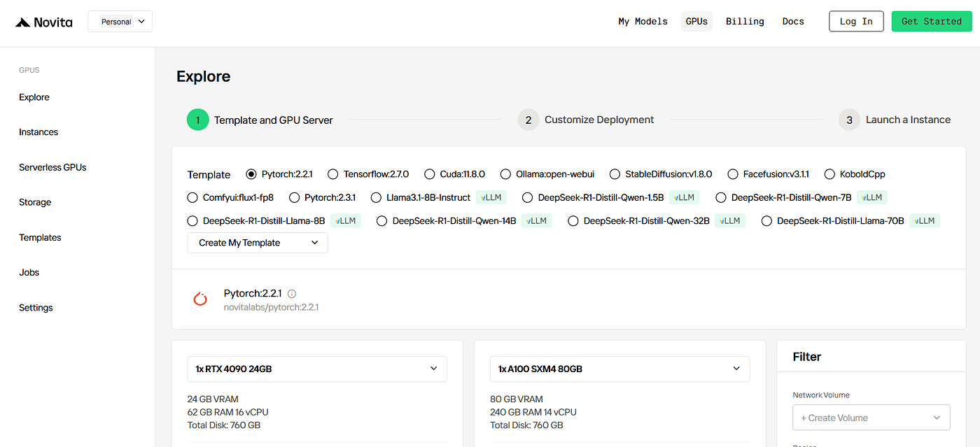980x447 pixels.
Task: Click the 24 GB VRAM spec text
Action: [213, 399]
